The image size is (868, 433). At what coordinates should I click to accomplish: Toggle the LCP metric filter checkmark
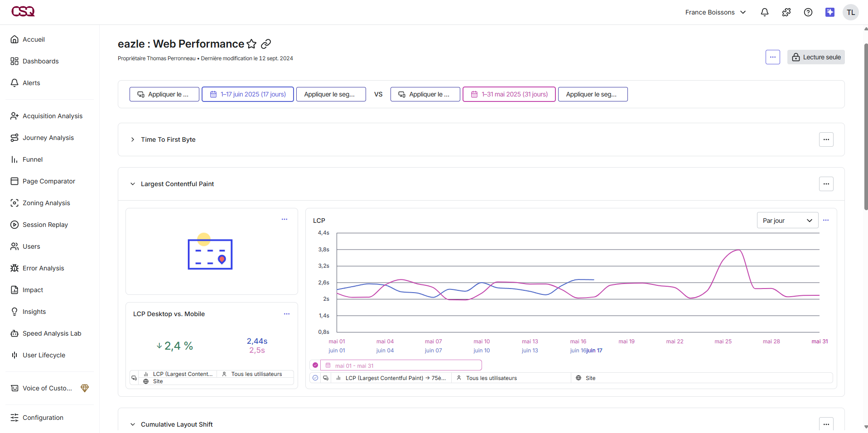315,378
